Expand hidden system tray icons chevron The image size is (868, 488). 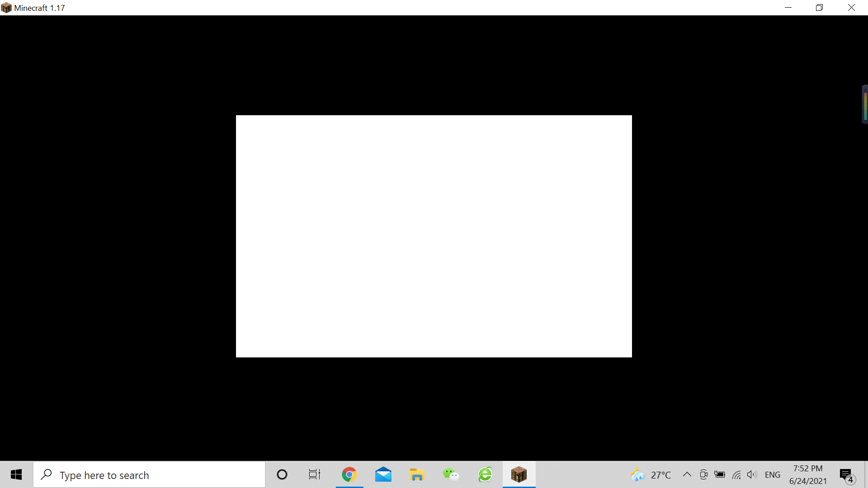pos(687,474)
